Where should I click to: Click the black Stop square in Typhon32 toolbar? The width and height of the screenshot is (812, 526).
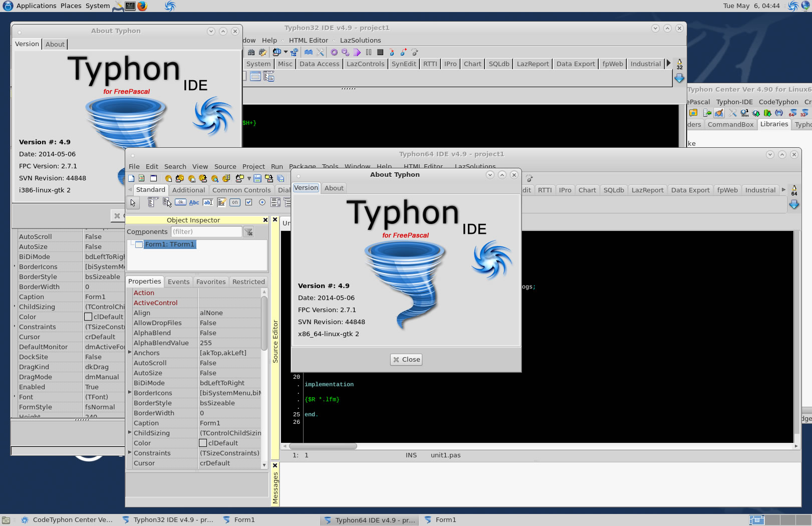[x=380, y=52]
